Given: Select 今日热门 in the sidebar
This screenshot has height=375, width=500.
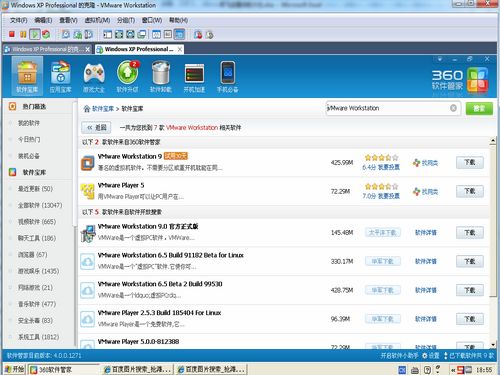Looking at the screenshot, I should (29, 139).
